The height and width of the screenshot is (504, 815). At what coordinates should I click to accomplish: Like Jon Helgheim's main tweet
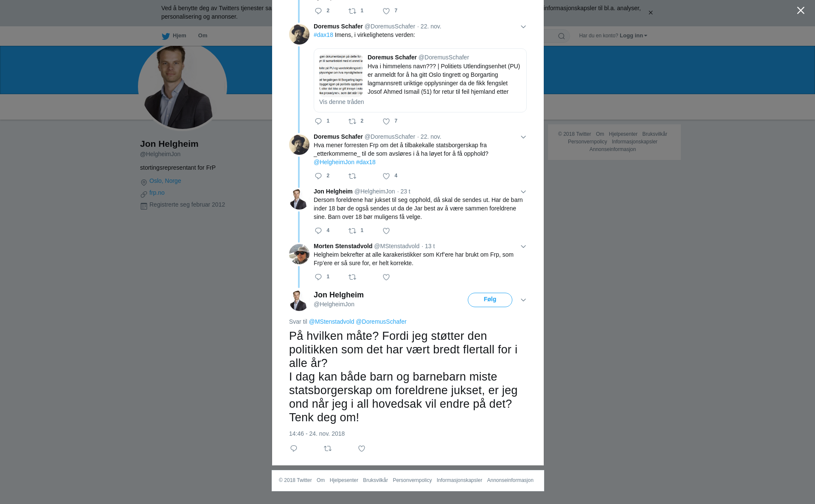tap(362, 448)
